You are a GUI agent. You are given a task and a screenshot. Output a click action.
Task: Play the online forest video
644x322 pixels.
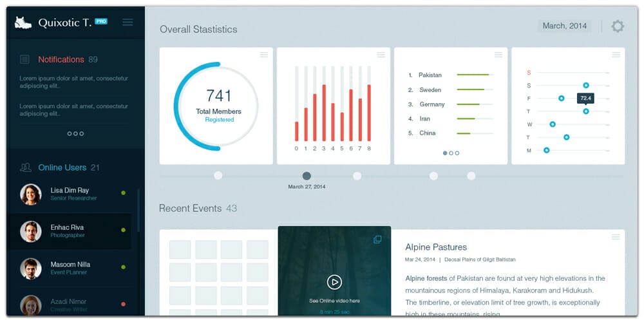(x=334, y=282)
